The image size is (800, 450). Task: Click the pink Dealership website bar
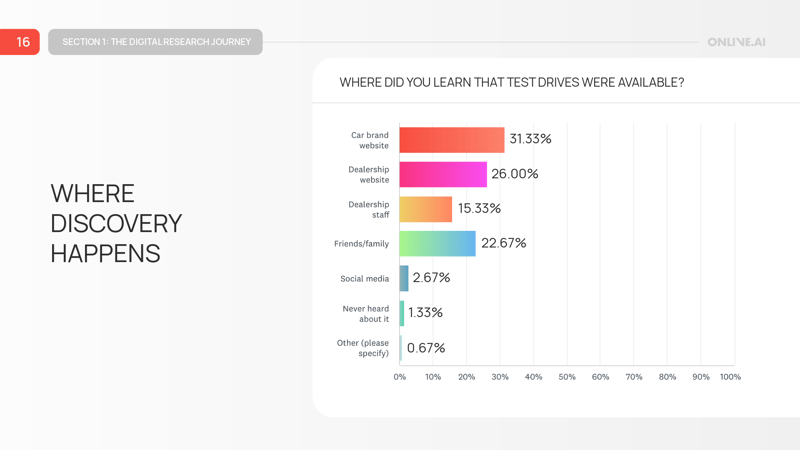click(443, 174)
